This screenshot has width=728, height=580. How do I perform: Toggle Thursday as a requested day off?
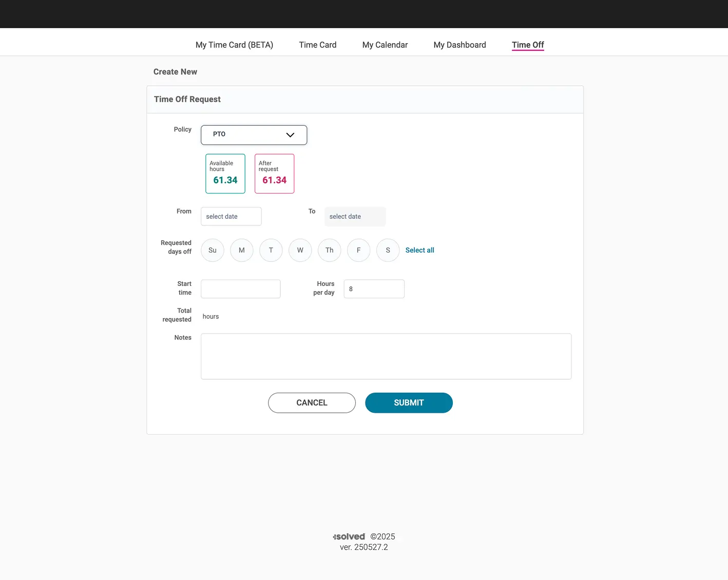(329, 250)
